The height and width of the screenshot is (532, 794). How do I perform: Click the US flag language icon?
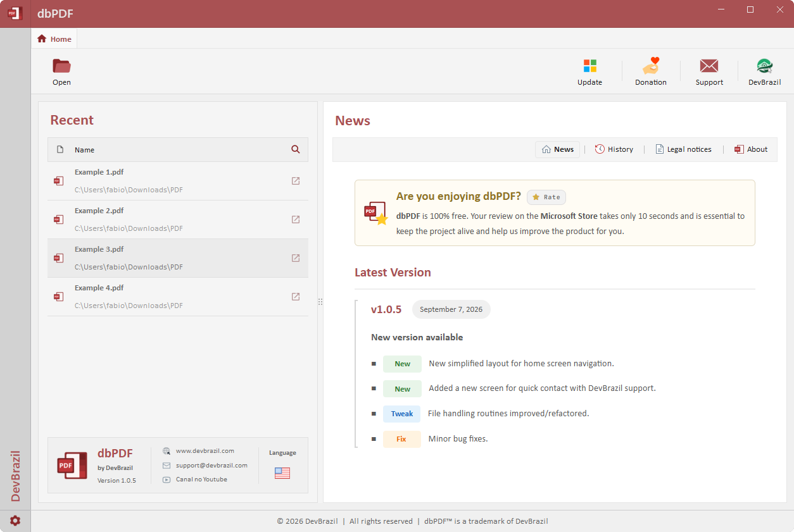[x=282, y=473]
